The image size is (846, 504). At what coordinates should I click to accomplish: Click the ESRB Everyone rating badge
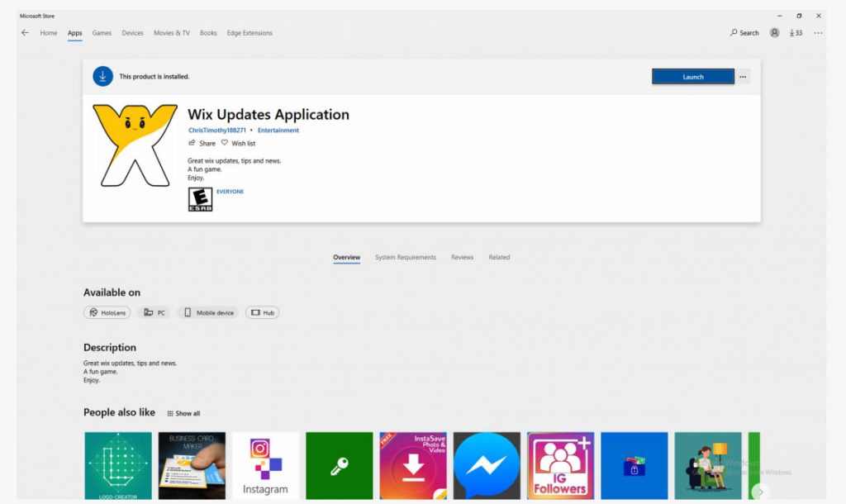pos(200,199)
